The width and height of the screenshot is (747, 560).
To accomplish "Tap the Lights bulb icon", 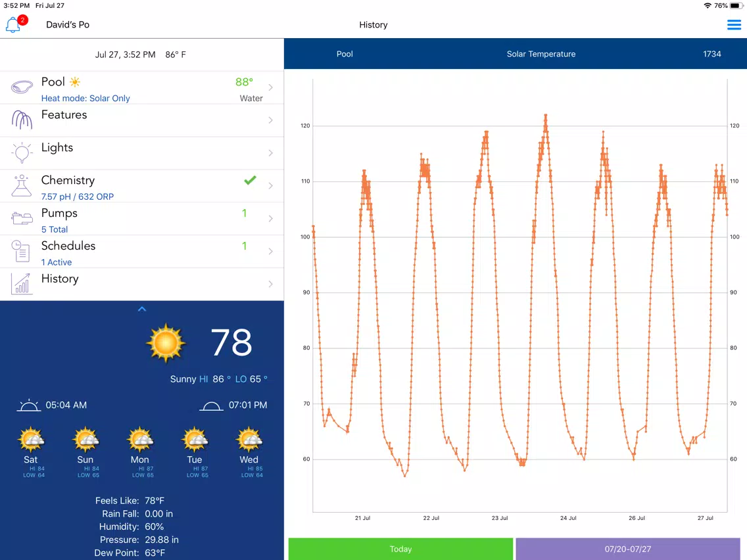I will (22, 153).
